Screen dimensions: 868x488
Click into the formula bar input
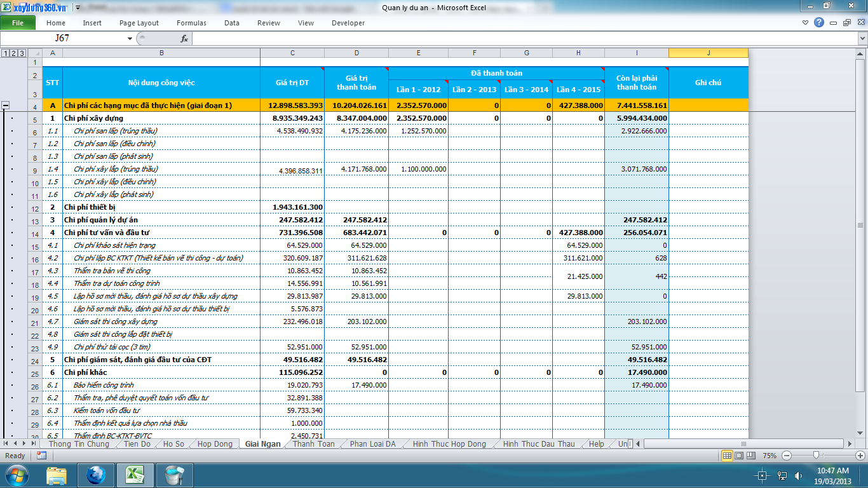click(524, 39)
